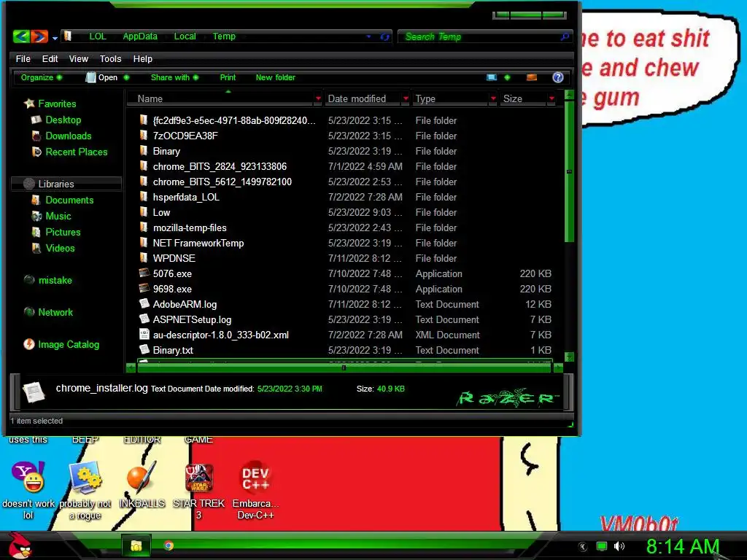Open the doesn't work lol Yahoo desktop icon
This screenshot has width=747, height=560.
point(28,491)
